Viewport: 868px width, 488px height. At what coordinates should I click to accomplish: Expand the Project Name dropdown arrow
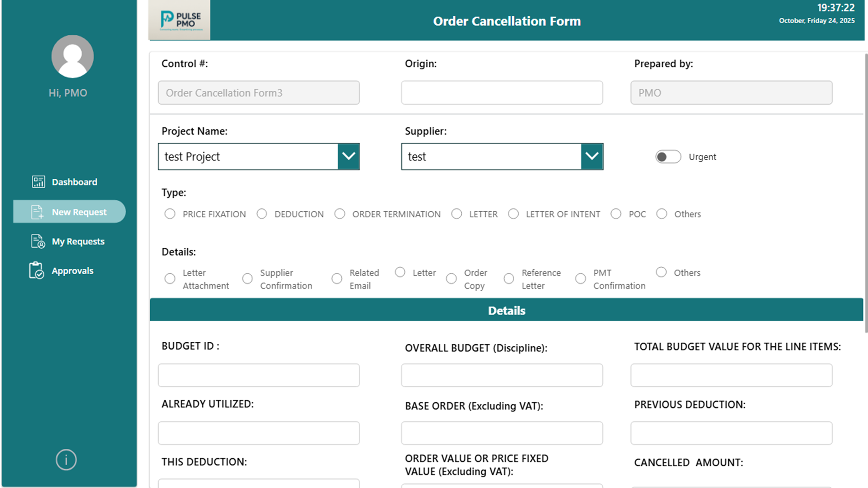(349, 156)
